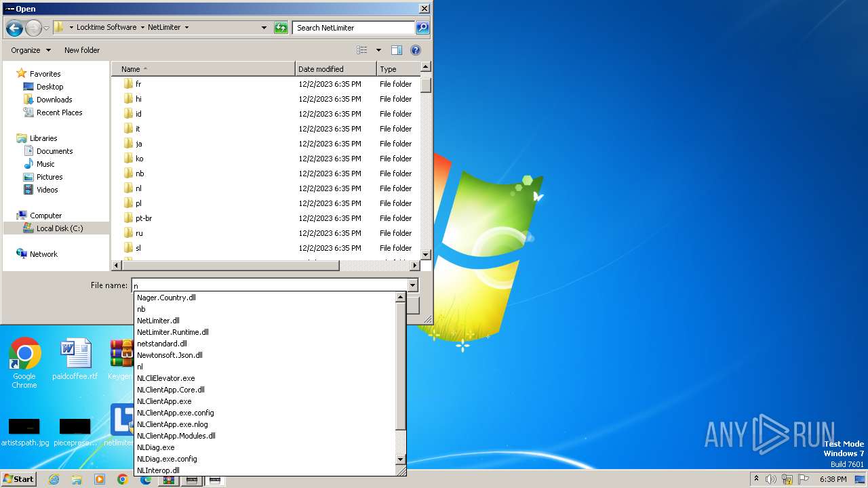This screenshot has width=868, height=488.
Task: Toggle the preview pane icon
Action: (397, 50)
